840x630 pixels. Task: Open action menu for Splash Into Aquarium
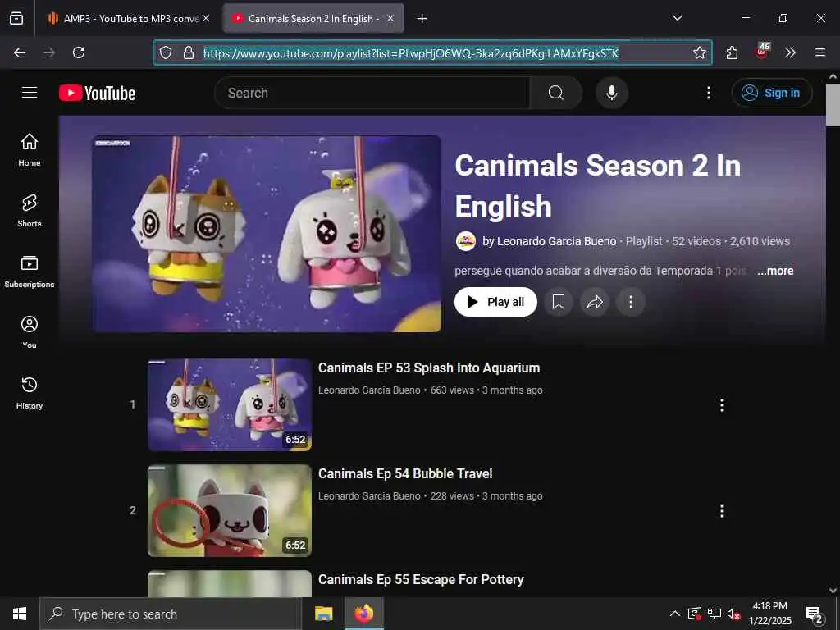coord(722,405)
